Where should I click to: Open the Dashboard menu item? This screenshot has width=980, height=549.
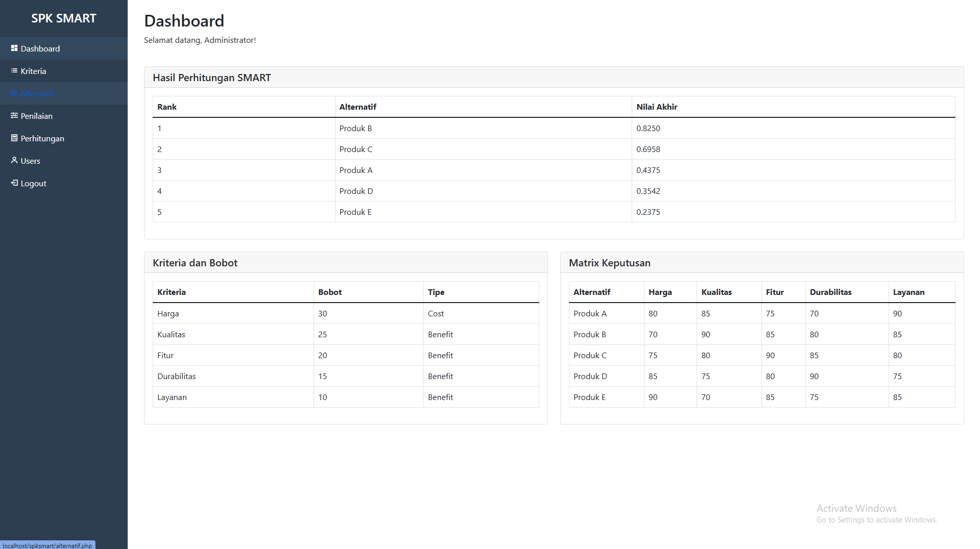pyautogui.click(x=64, y=48)
